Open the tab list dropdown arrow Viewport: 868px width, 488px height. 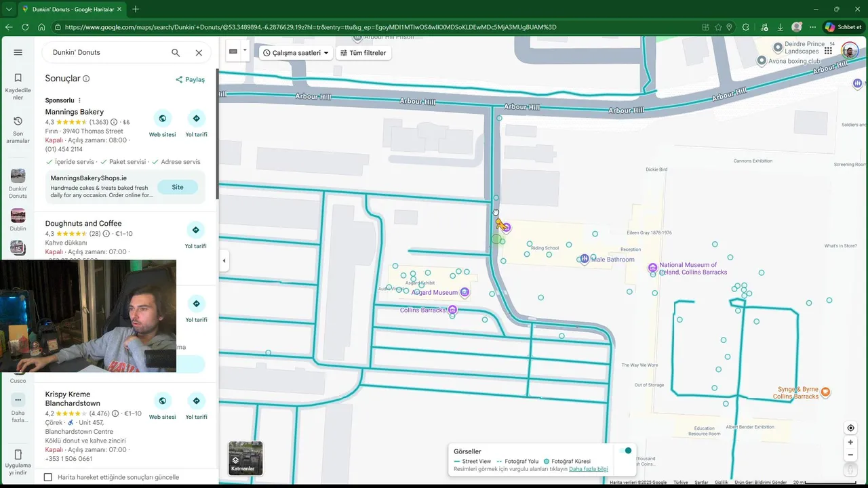[9, 9]
